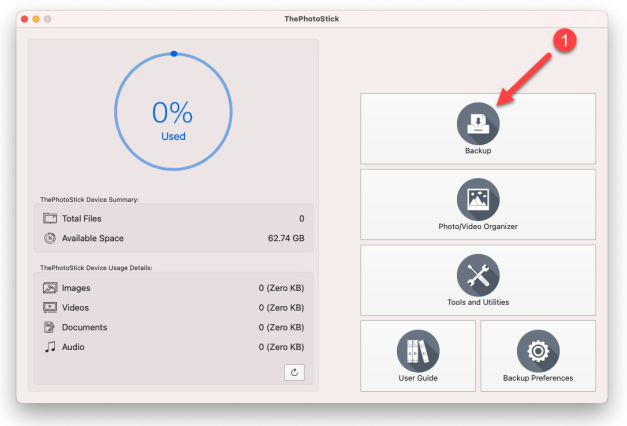Click the refresh usage details button
The width and height of the screenshot is (627, 426).
tap(294, 372)
